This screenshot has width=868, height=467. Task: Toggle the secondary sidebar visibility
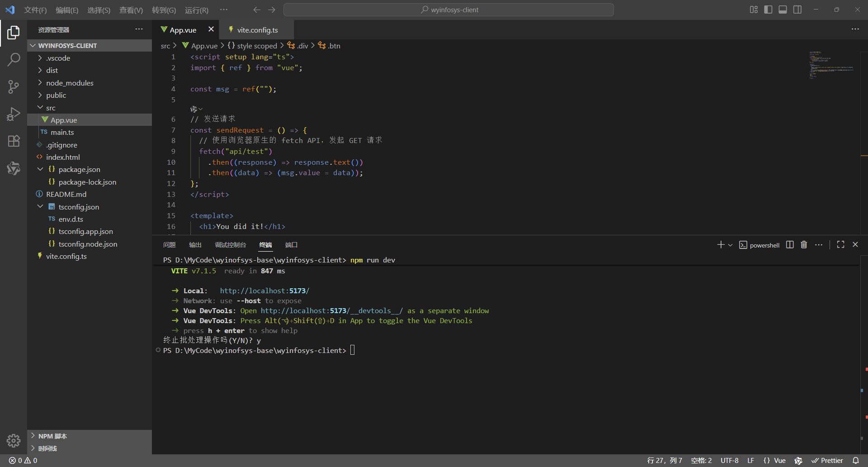pyautogui.click(x=797, y=10)
